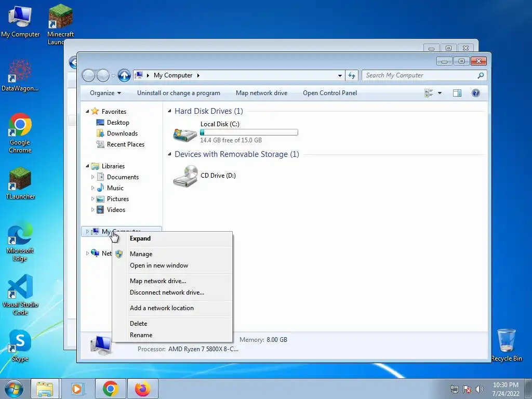Open the DataWagon desktop shortcut
Viewport: 532px width, 399px height.
pos(20,75)
